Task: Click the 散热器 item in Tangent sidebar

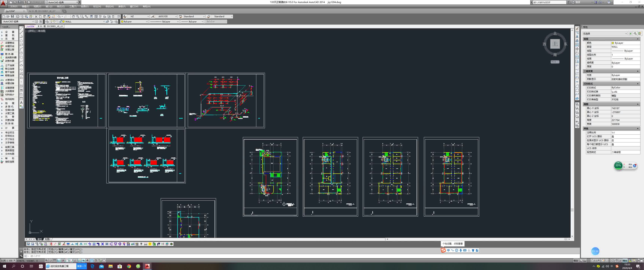Action: pyautogui.click(x=9, y=54)
